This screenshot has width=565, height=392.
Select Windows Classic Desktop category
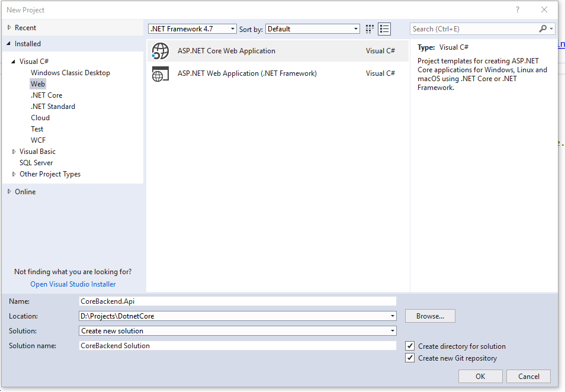[x=70, y=73]
